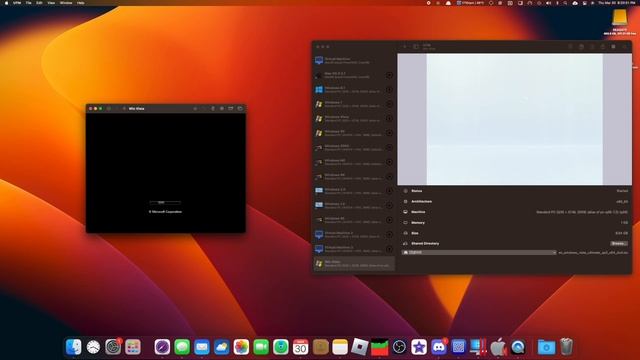The image size is (640, 360).
Task: Select the Windows 98 virtual machine
Action: point(354,176)
